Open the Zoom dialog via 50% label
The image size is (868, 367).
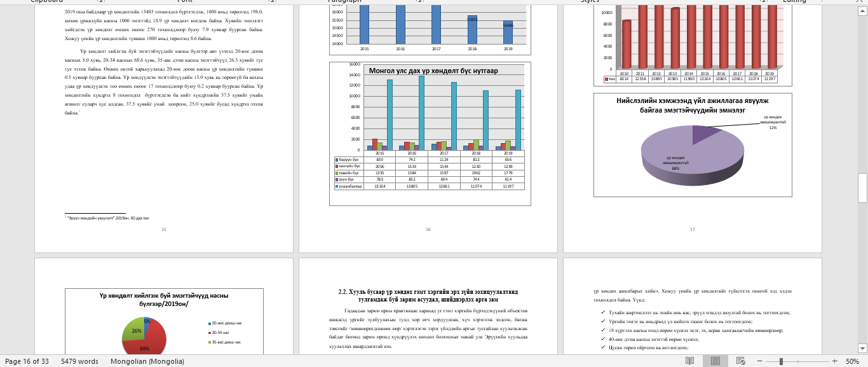854,361
